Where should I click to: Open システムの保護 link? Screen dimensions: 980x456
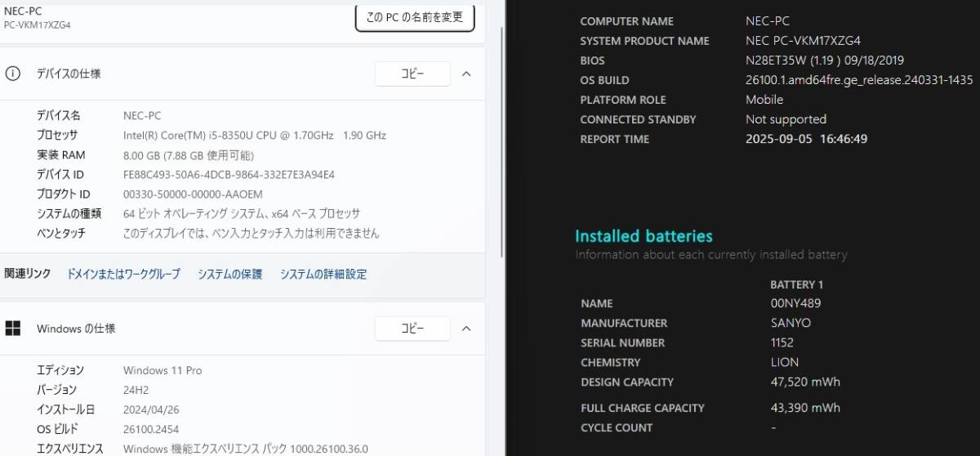coord(230,275)
